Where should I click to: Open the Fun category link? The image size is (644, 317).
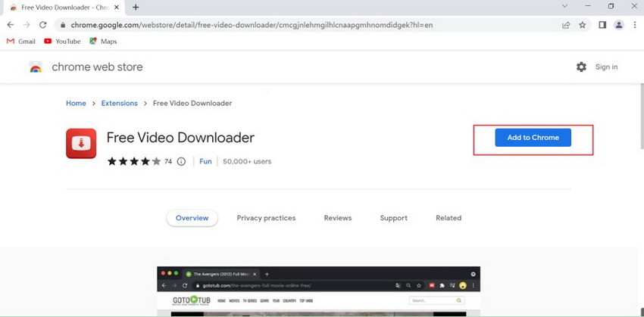(x=205, y=162)
